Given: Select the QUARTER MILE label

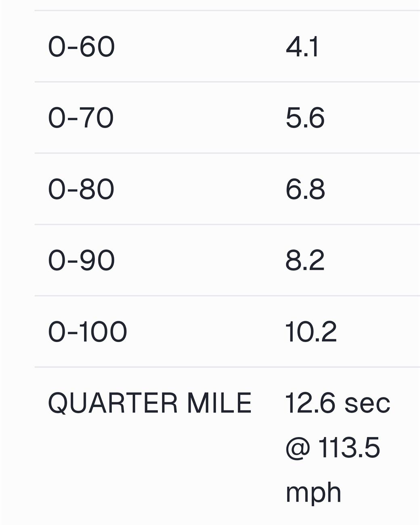Looking at the screenshot, I should click(x=149, y=403).
